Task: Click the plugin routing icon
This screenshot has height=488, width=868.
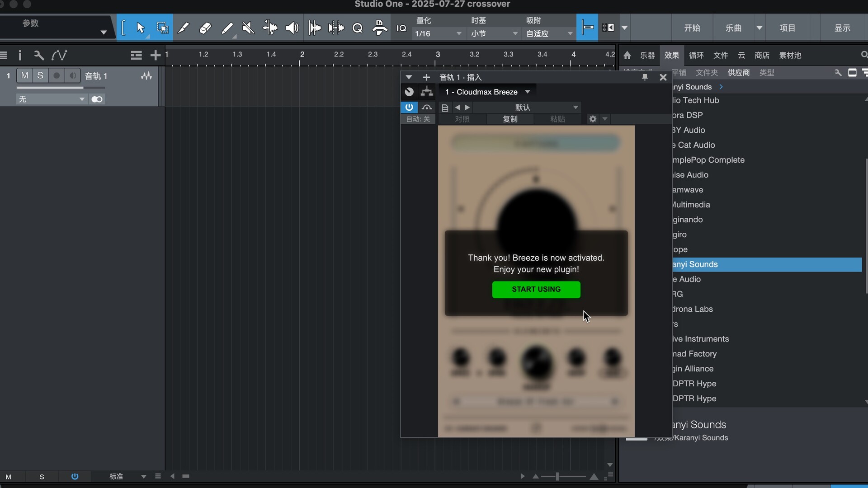Action: 427,92
